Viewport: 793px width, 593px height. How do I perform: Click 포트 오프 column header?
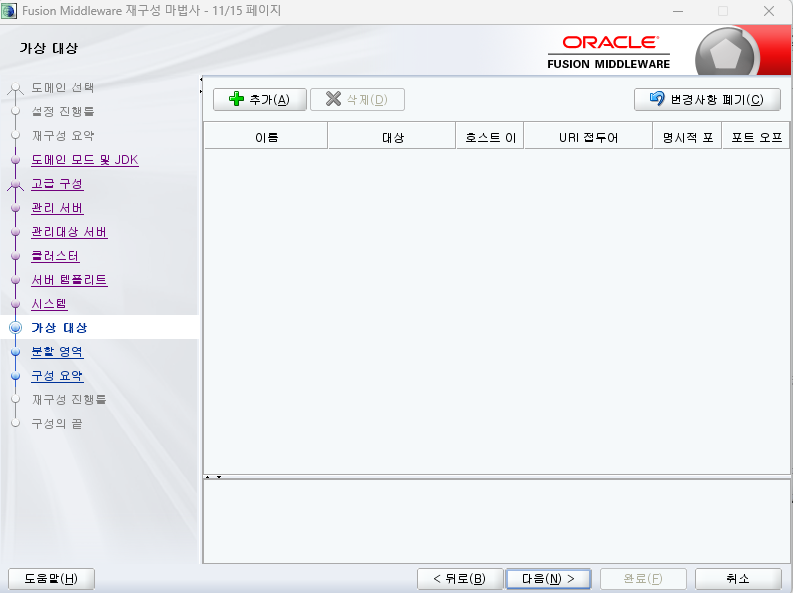click(x=757, y=137)
